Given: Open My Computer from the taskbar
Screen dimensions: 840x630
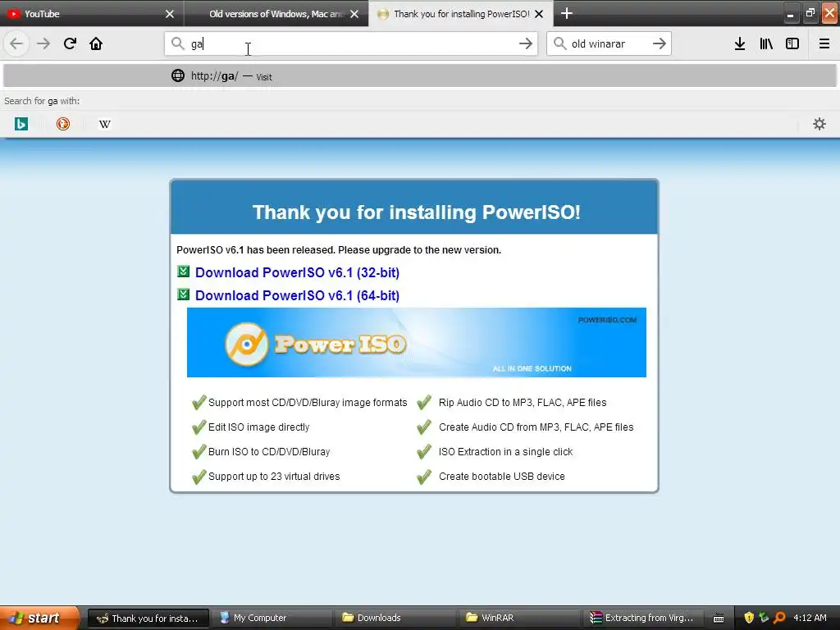Looking at the screenshot, I should 271,618.
